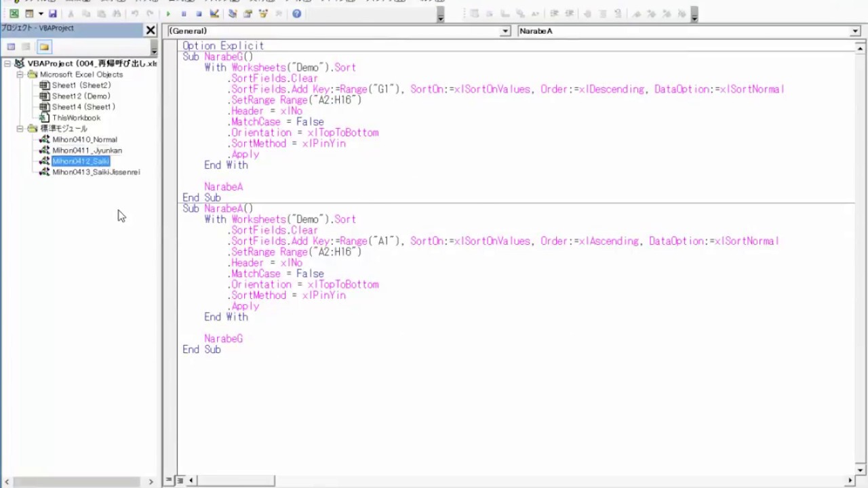Collapse the 標準モジュール folder node
The width and height of the screenshot is (868, 488).
click(x=20, y=129)
